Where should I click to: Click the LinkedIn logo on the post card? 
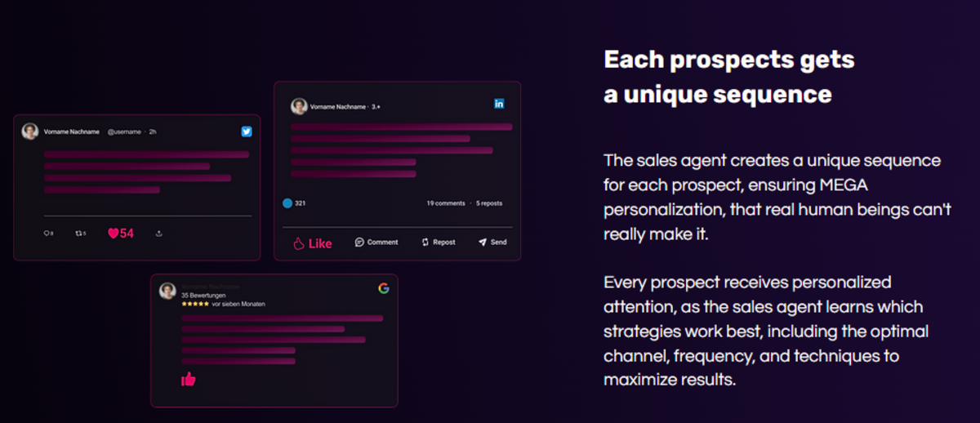pyautogui.click(x=499, y=104)
